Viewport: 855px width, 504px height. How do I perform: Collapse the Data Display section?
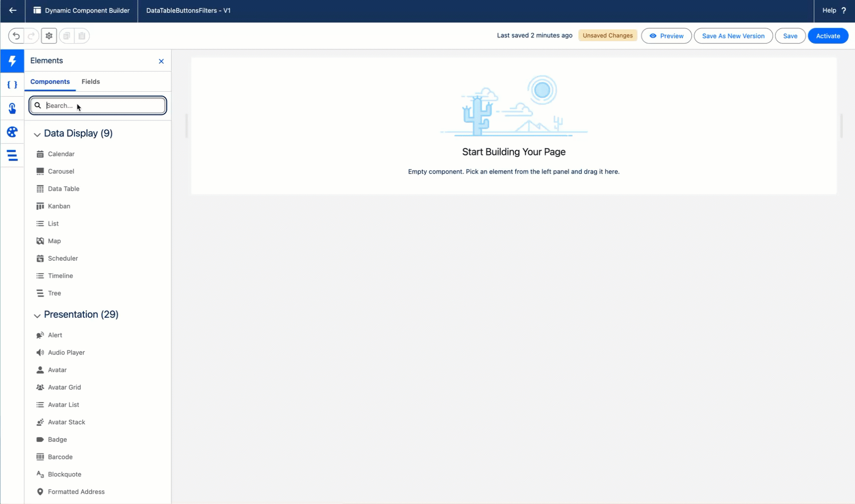point(37,134)
